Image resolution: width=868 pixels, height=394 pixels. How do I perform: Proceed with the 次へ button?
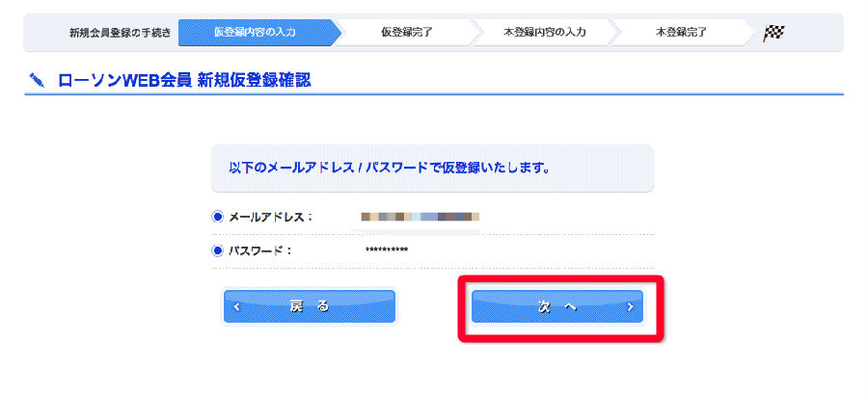pyautogui.click(x=557, y=306)
